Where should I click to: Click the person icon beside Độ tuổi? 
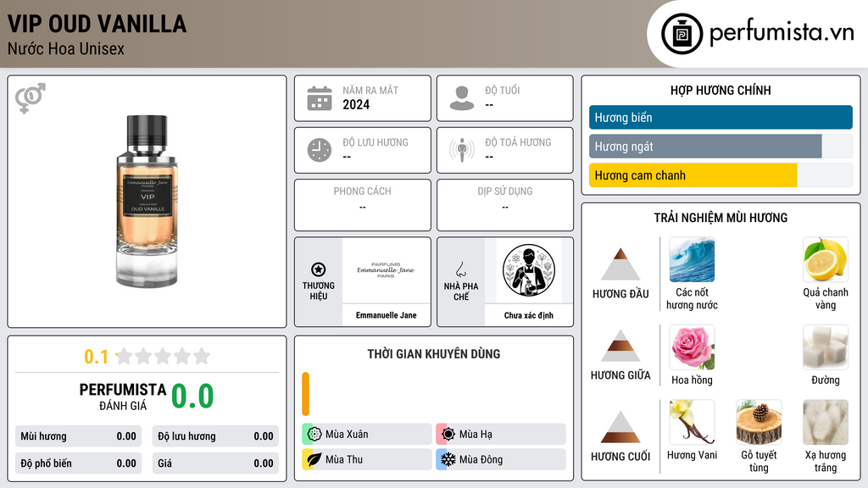(x=462, y=98)
